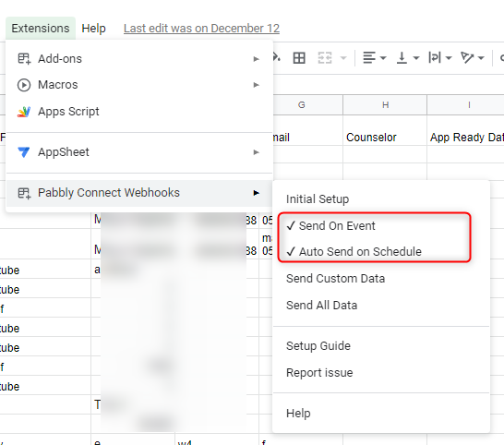Click the text wrapping icon
The image size is (504, 445).
click(x=435, y=58)
